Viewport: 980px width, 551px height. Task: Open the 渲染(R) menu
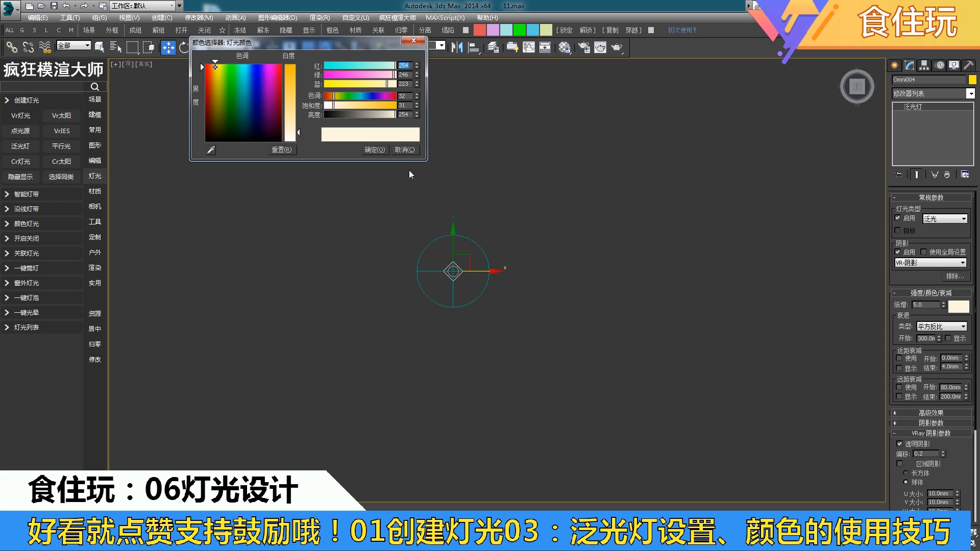(319, 17)
